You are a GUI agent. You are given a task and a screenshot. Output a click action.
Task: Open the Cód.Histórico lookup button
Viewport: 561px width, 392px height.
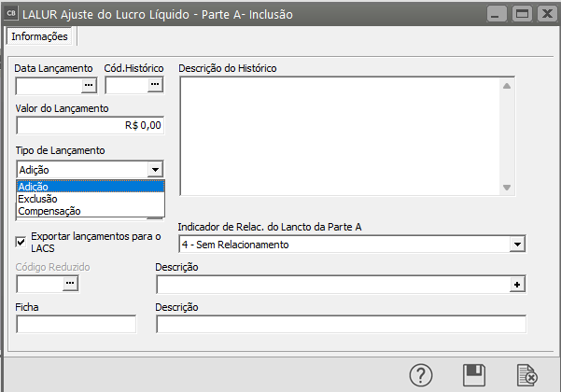[155, 86]
